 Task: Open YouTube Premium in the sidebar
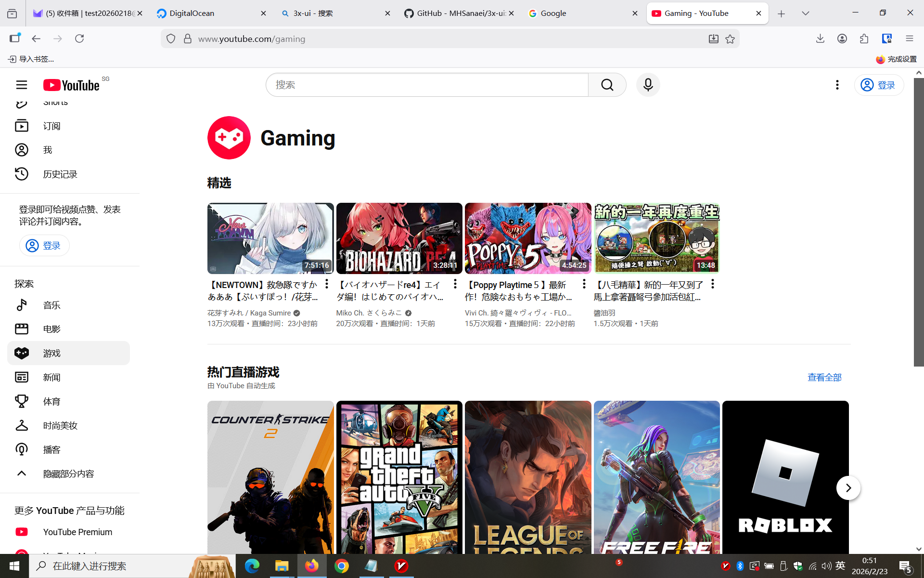[x=68, y=532]
